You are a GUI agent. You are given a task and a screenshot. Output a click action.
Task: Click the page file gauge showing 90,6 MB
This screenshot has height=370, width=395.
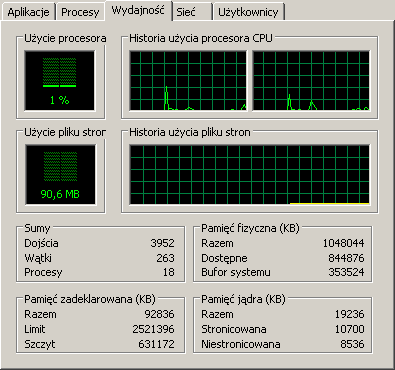click(x=60, y=175)
